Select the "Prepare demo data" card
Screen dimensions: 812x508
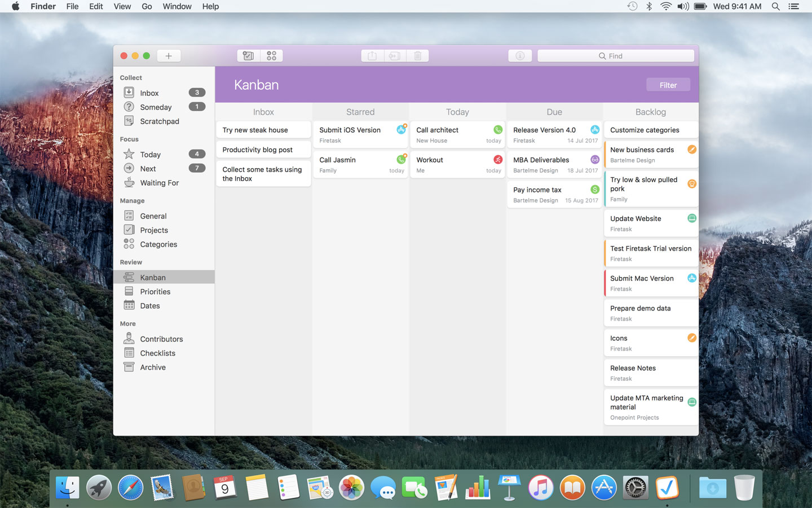[651, 313]
